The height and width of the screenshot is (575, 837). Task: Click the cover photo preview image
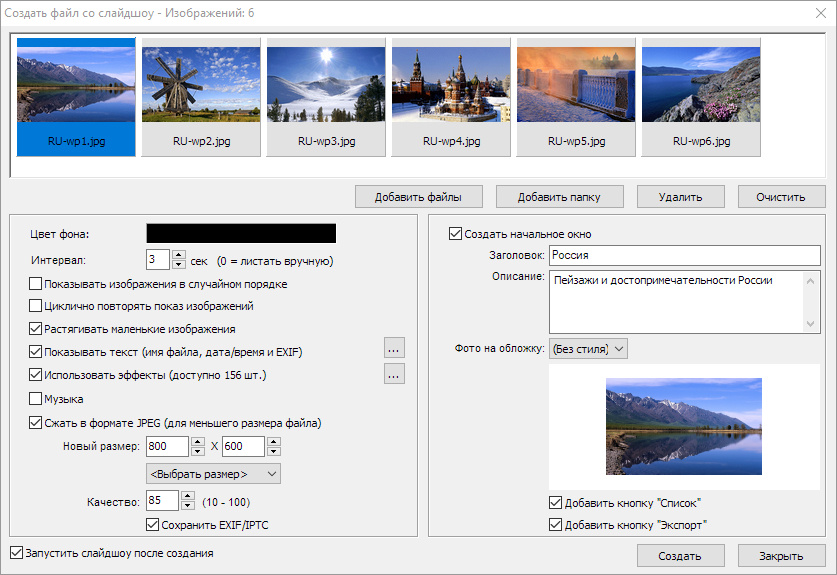click(684, 426)
